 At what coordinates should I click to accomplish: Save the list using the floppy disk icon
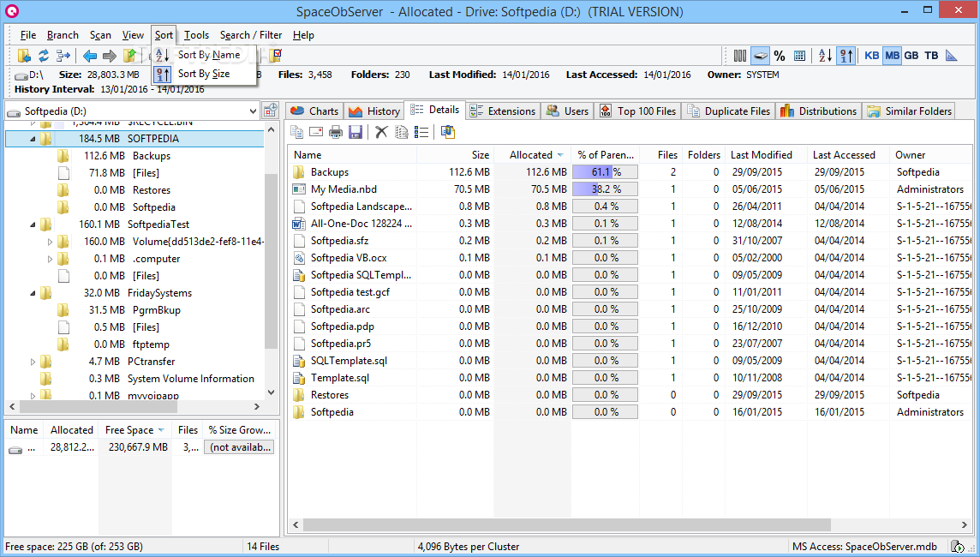click(356, 132)
